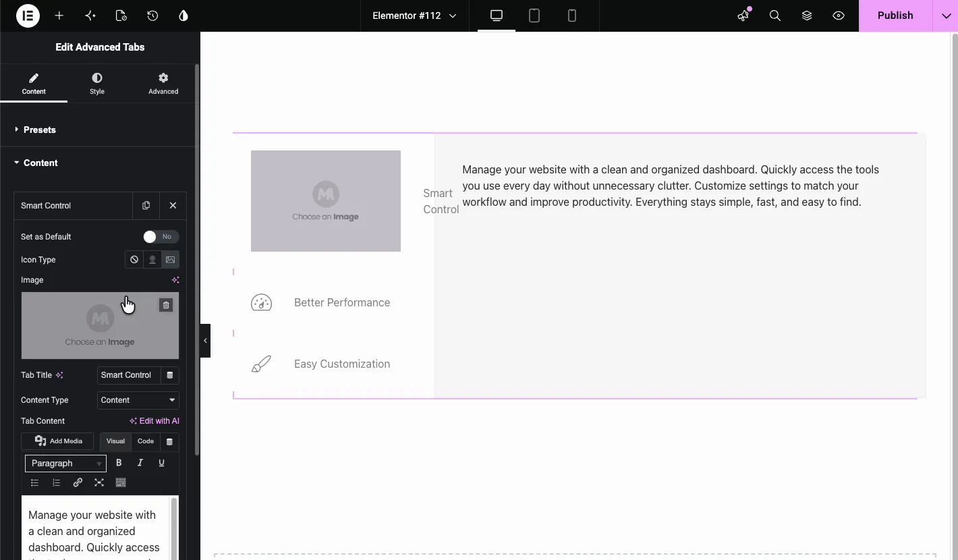Toggle the editor toolbar keyboard icon
The height and width of the screenshot is (560, 958).
121,482
